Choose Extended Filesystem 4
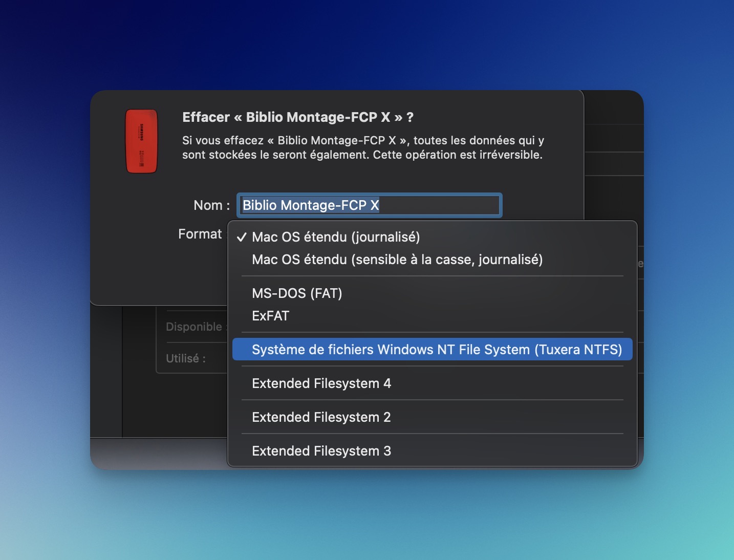The height and width of the screenshot is (560, 734). pyautogui.click(x=432, y=383)
